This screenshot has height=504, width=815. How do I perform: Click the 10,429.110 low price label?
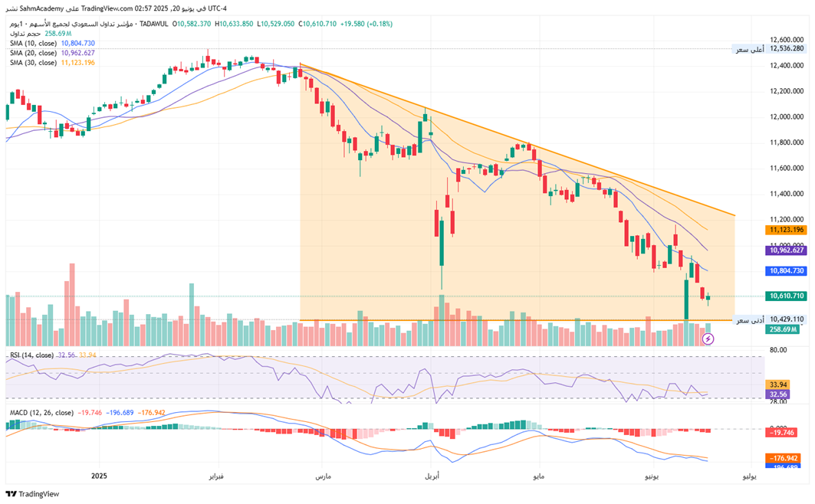(x=787, y=319)
